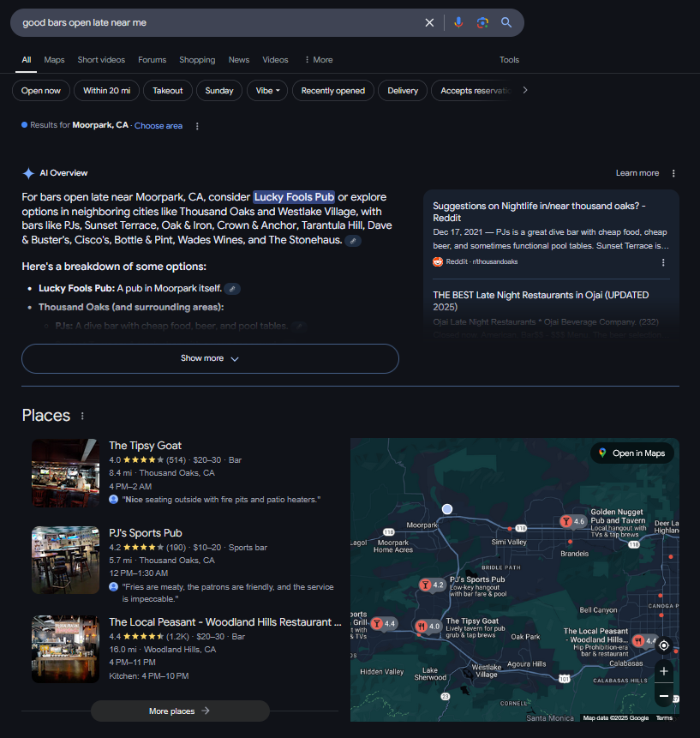Image resolution: width=700 pixels, height=738 pixels.
Task: Toggle the Open now filter chip
Action: (41, 90)
